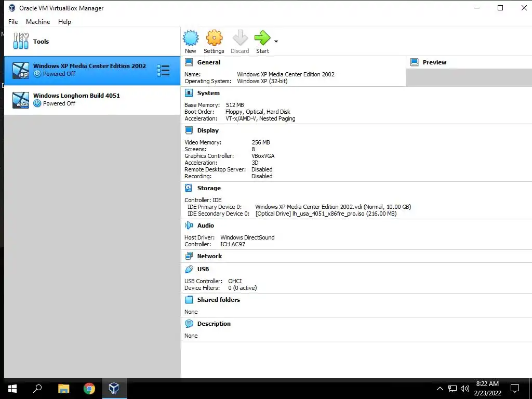Click the Display monitor icon
This screenshot has height=399, width=532.
click(189, 130)
